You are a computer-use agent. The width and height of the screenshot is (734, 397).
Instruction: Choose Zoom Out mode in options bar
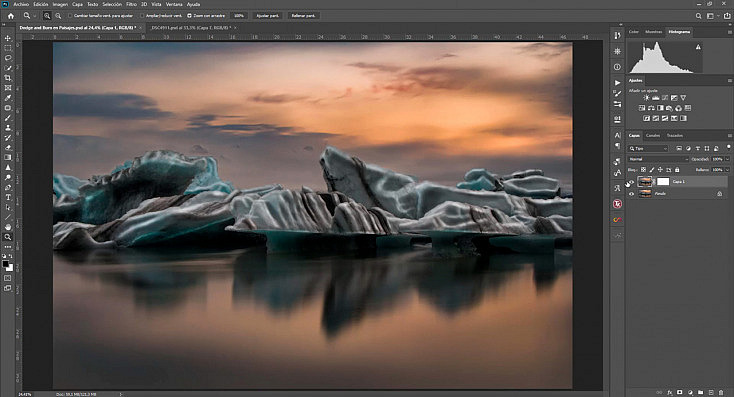[58, 16]
